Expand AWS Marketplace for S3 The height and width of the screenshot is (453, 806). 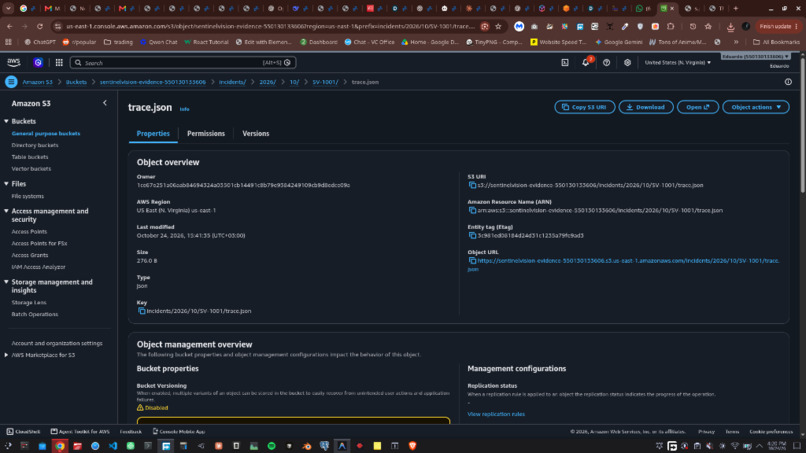point(6,355)
